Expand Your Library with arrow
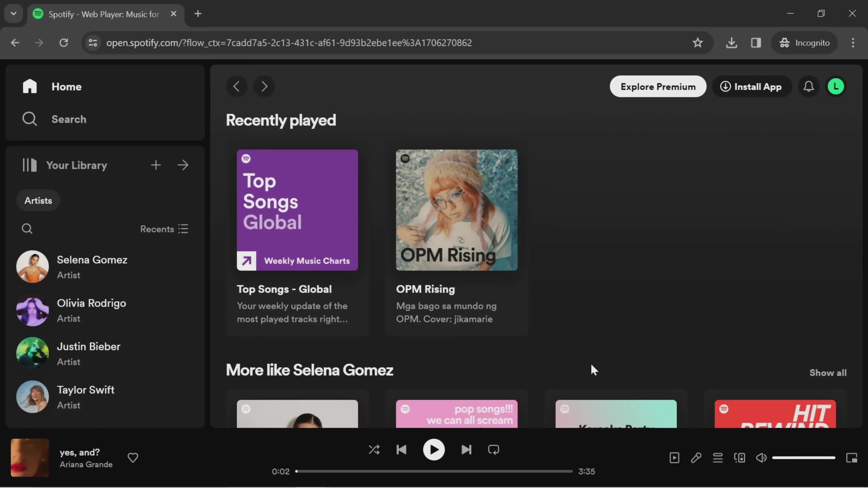This screenshot has height=488, width=868. coord(183,165)
